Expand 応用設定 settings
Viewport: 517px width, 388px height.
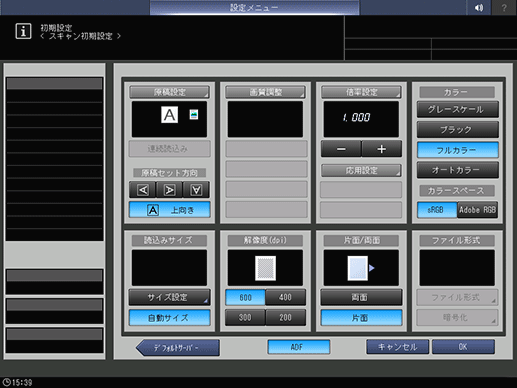click(x=361, y=171)
